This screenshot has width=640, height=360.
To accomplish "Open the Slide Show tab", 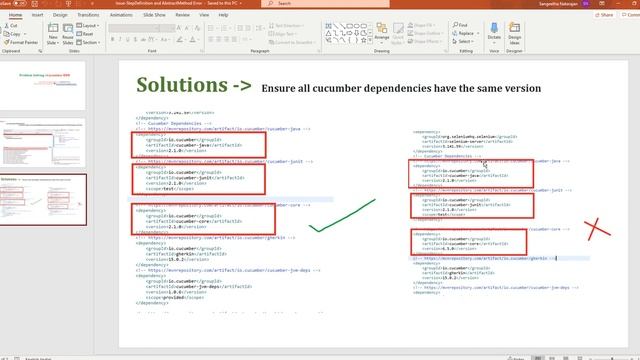I will tap(154, 15).
